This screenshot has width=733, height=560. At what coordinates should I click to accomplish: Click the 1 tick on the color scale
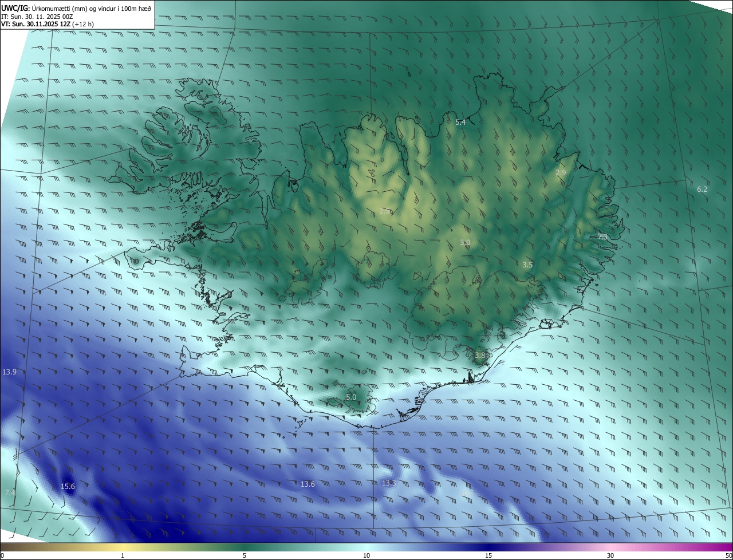coord(123,555)
